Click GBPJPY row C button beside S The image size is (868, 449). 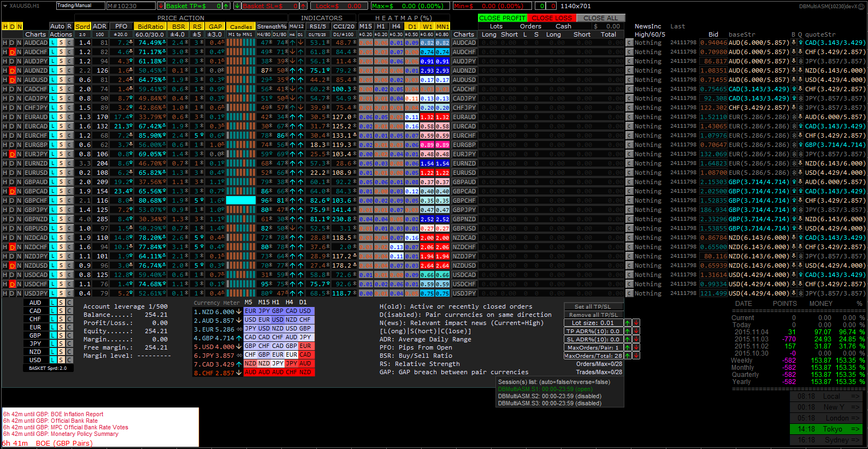pyautogui.click(x=69, y=210)
